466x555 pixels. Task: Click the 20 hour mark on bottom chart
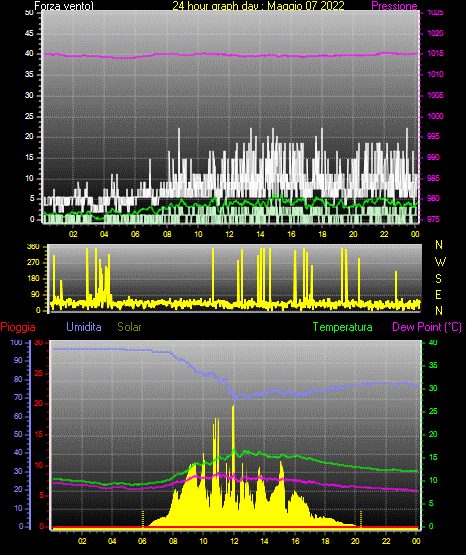tap(355, 541)
